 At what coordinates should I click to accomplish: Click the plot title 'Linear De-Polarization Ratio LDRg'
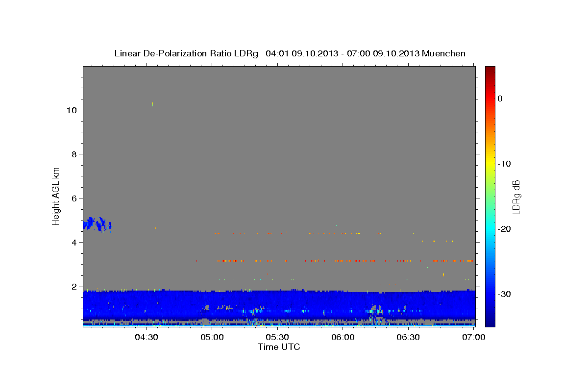pyautogui.click(x=186, y=53)
